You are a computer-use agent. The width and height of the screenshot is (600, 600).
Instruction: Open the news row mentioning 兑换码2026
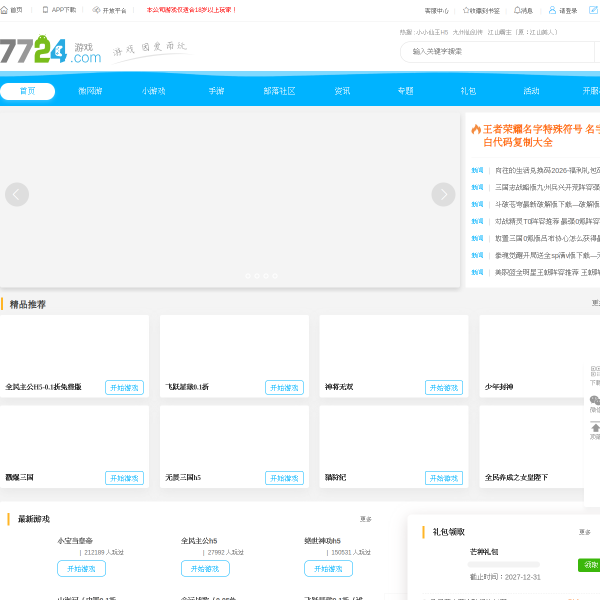(547, 170)
